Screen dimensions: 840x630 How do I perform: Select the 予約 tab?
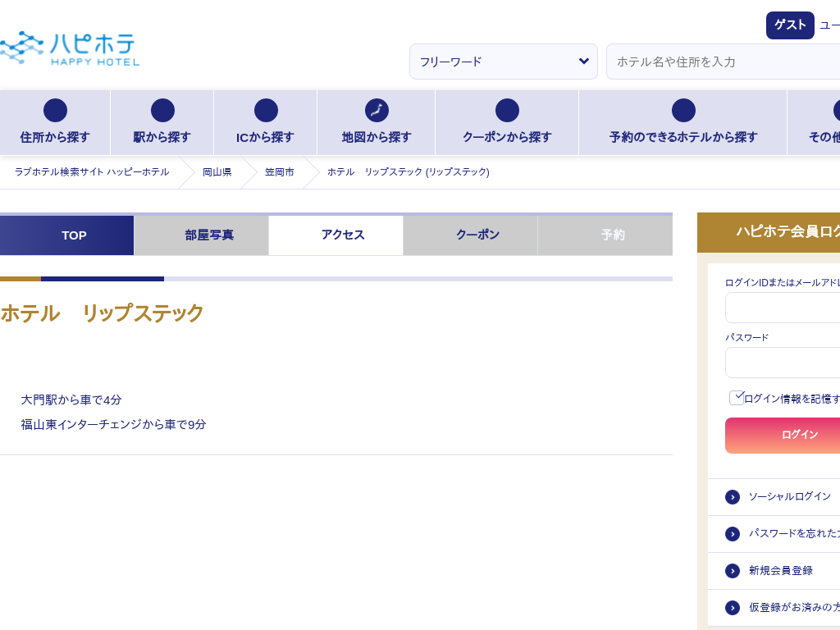coord(605,235)
